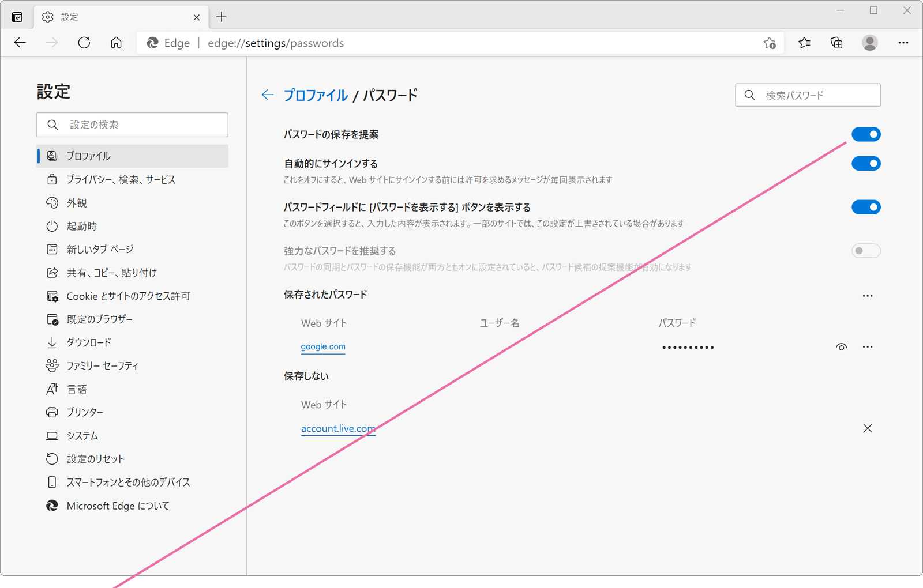Toggle パスワードの保存を提案 switch
This screenshot has width=923, height=588.
point(866,134)
